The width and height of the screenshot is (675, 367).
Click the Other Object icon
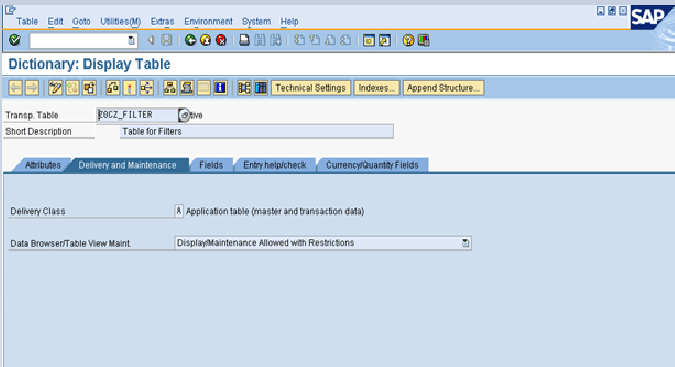pyautogui.click(x=89, y=88)
